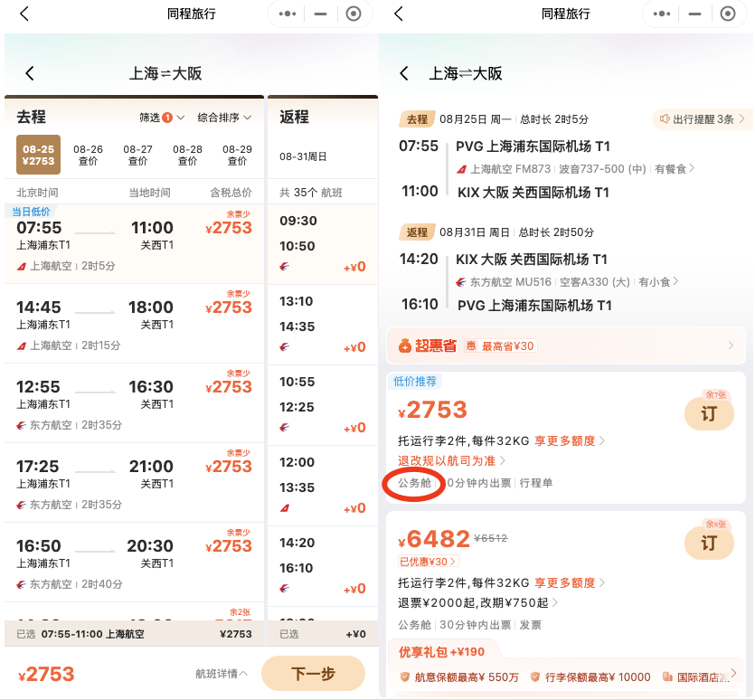
Task: Go back from 上海⇌大阪 booking detail page
Action: pyautogui.click(x=404, y=74)
